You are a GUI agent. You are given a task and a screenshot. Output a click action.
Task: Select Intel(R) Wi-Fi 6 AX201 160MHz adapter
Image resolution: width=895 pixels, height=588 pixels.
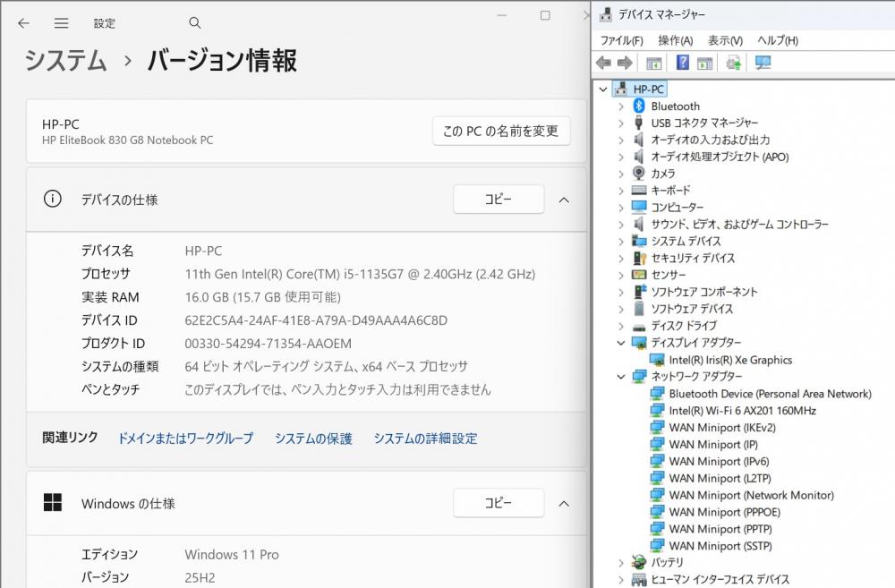click(x=742, y=411)
